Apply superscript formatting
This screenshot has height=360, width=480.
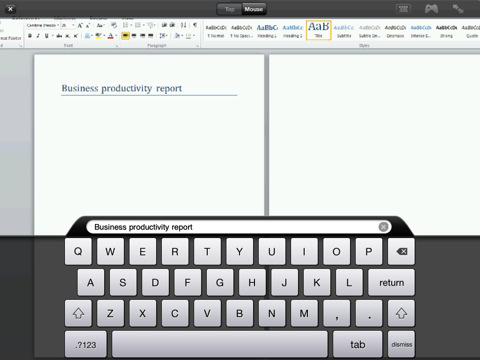(76, 36)
